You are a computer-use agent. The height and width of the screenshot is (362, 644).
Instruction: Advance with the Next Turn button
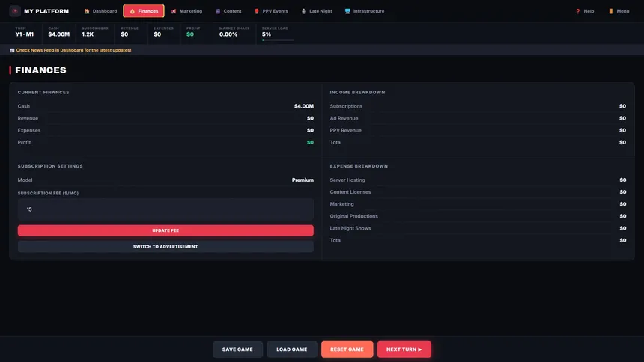[x=404, y=349]
